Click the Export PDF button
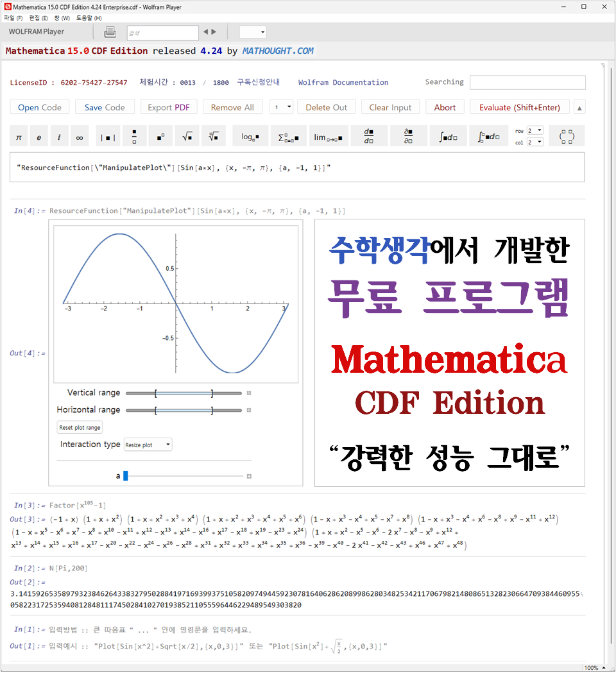The height and width of the screenshot is (673, 616). [x=169, y=107]
